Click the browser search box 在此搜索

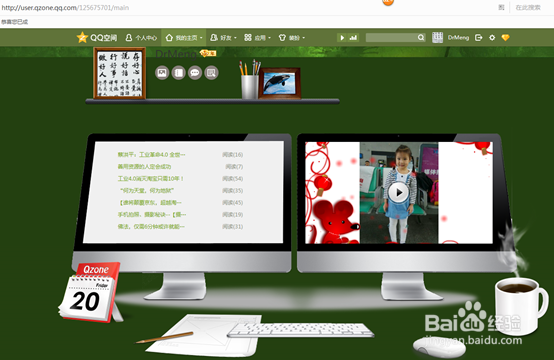coord(528,7)
